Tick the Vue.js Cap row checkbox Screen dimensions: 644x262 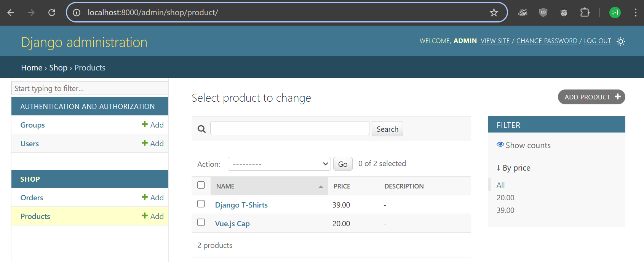click(201, 222)
